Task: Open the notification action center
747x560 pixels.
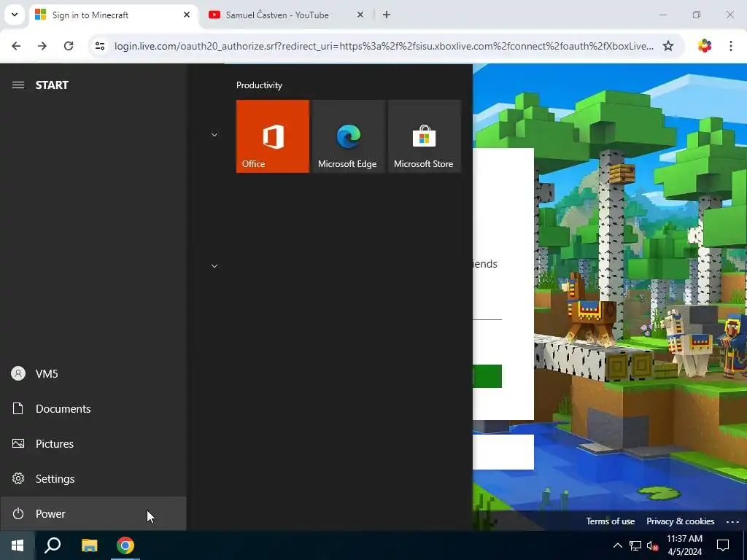Action: pyautogui.click(x=723, y=545)
